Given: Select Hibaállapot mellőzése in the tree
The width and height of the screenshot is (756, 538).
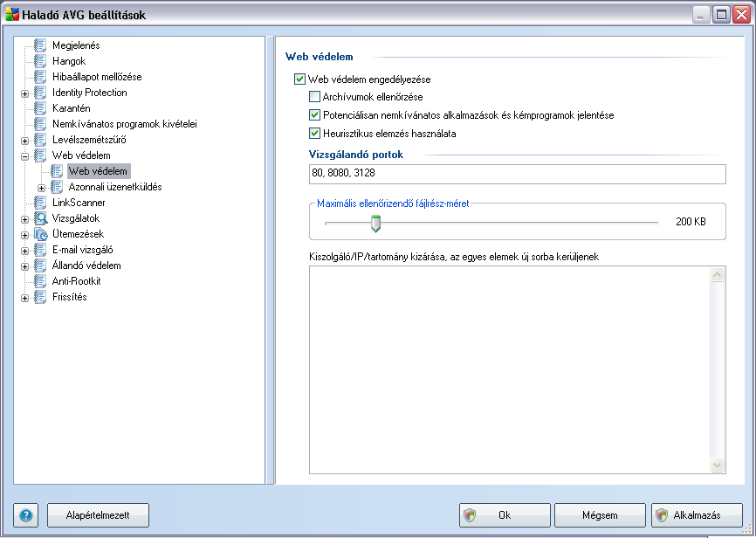Looking at the screenshot, I should tap(97, 77).
